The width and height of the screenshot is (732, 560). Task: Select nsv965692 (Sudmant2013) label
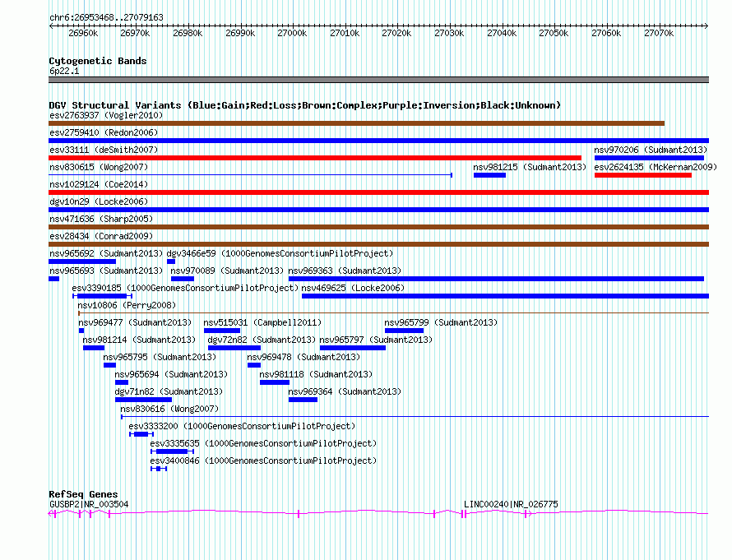106,253
